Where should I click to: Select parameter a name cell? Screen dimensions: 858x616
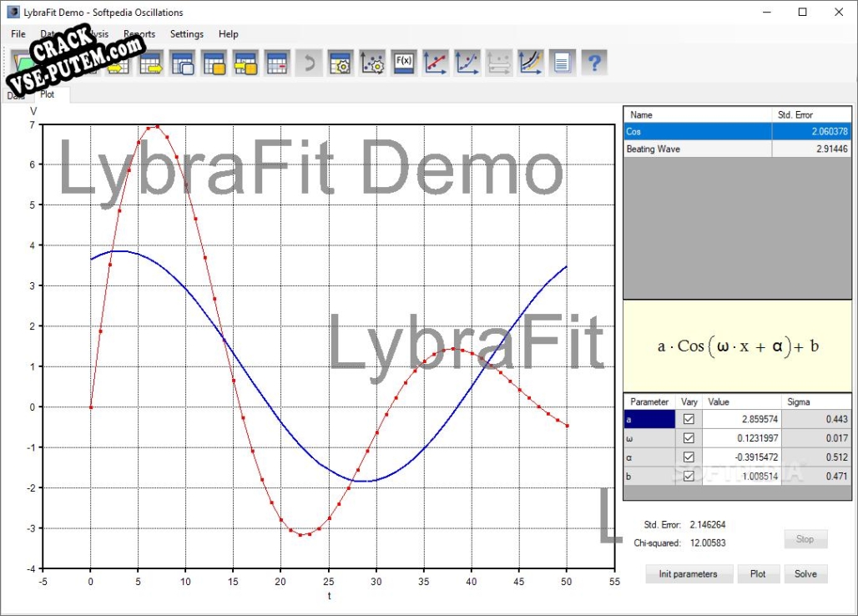tap(649, 419)
